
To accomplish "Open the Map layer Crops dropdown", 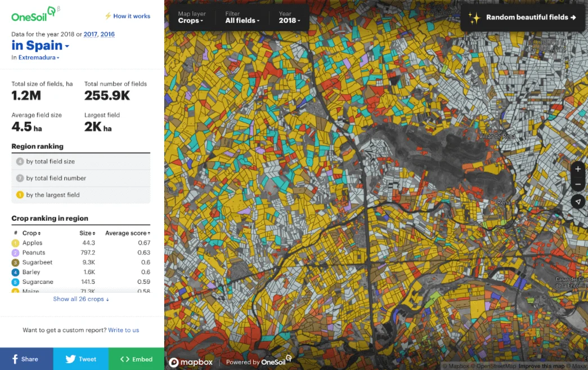I will [192, 17].
